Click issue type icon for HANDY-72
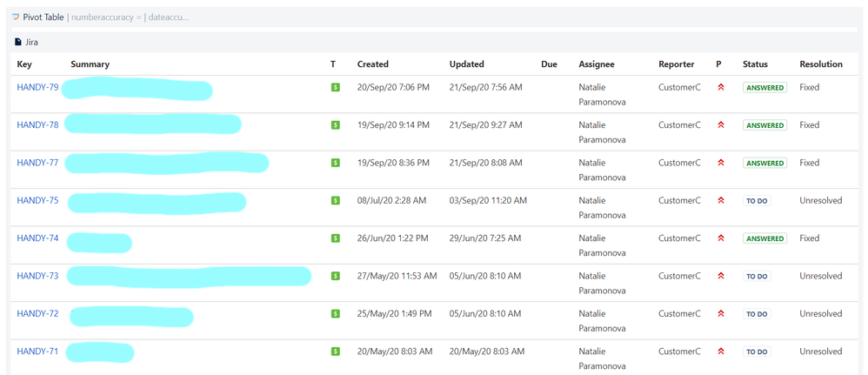Screen dimensions: 868x375 [335, 313]
